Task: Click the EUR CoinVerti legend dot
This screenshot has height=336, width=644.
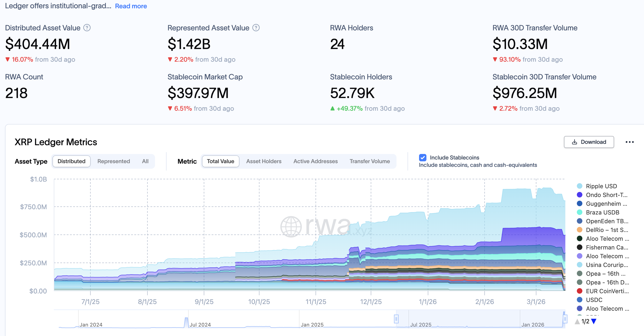Action: [579, 291]
